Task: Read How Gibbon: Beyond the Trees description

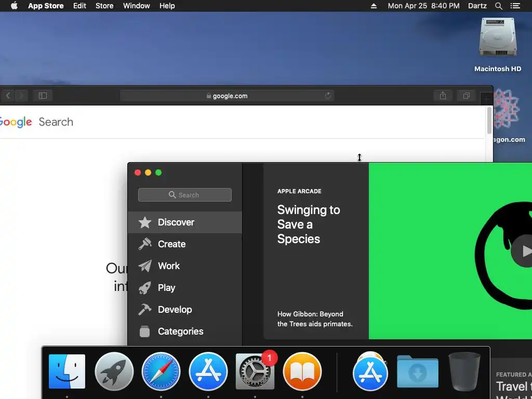Action: [x=315, y=319]
